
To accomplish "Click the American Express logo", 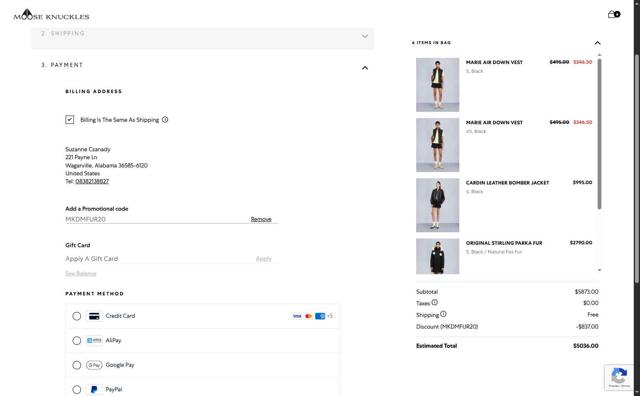I will click(320, 316).
